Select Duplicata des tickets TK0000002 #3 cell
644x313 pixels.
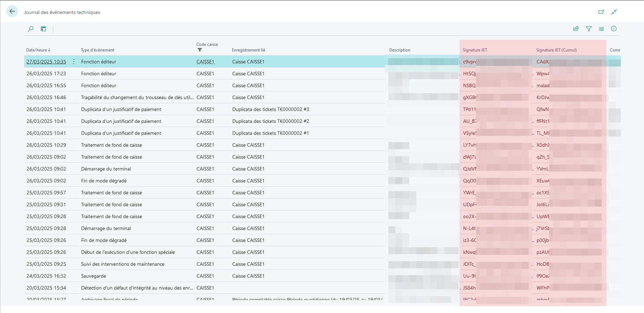coord(271,109)
